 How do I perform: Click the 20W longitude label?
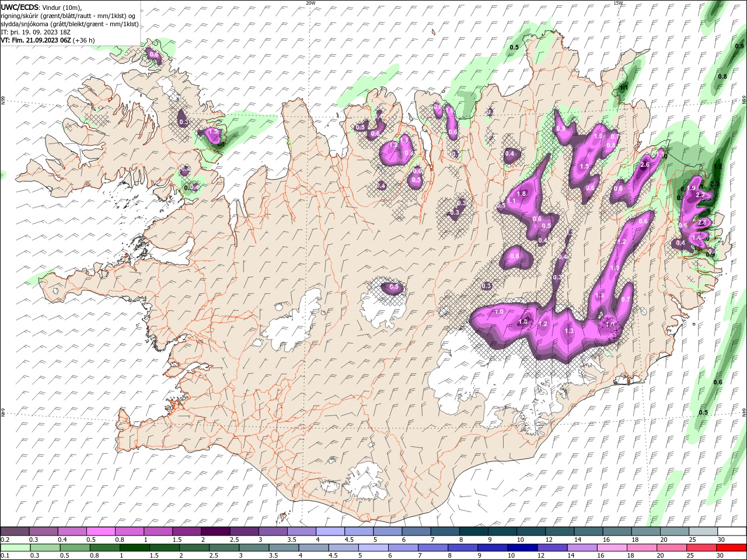click(310, 3)
